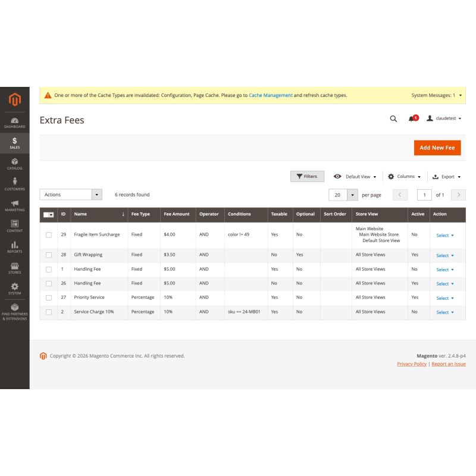
Task: Open the System sidebar menu
Action: [x=14, y=289]
